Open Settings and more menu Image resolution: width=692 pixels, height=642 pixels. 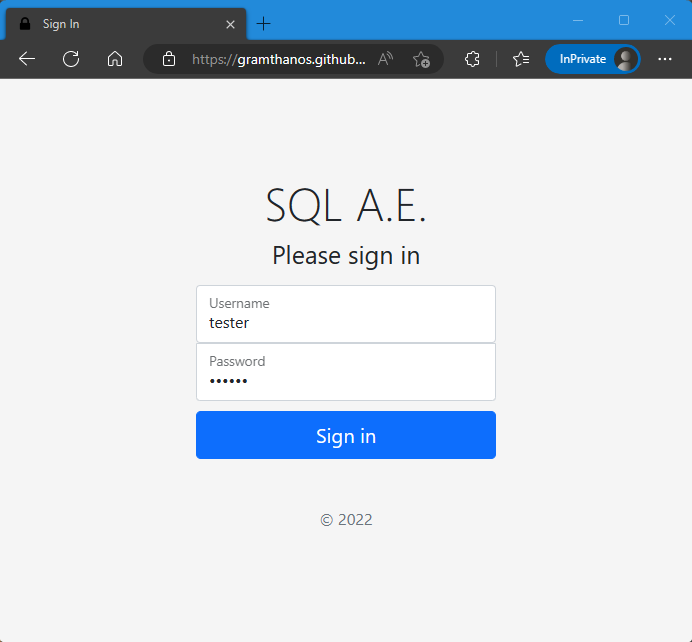point(665,59)
